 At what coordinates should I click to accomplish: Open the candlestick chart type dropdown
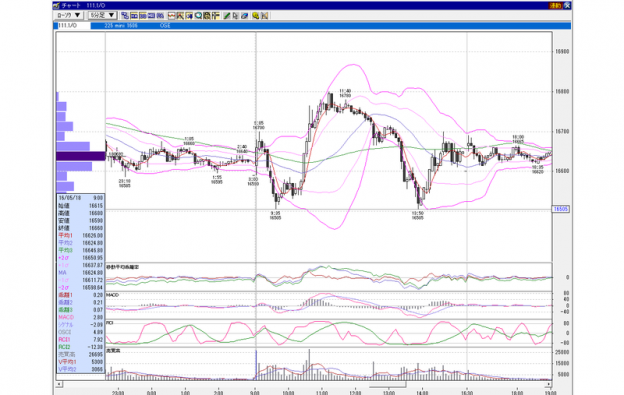(x=68, y=15)
